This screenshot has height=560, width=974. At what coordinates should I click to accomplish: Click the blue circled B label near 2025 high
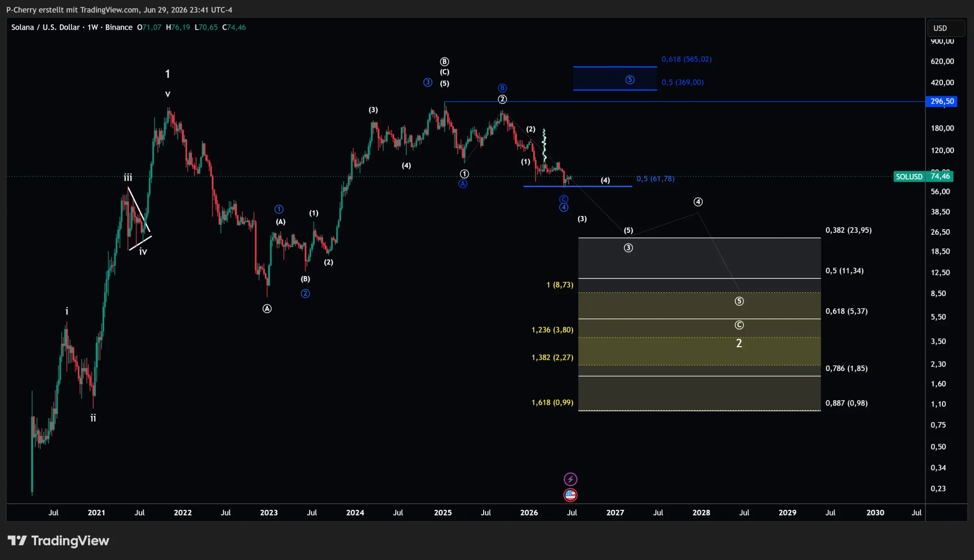pyautogui.click(x=502, y=88)
